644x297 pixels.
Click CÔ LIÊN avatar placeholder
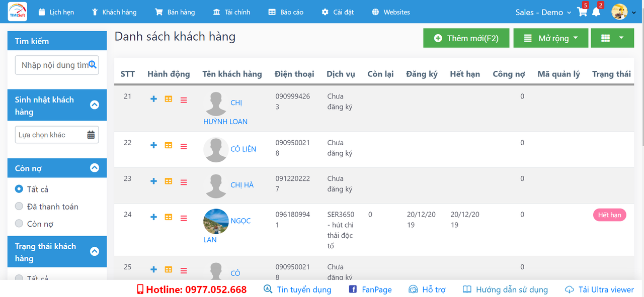pyautogui.click(x=216, y=149)
